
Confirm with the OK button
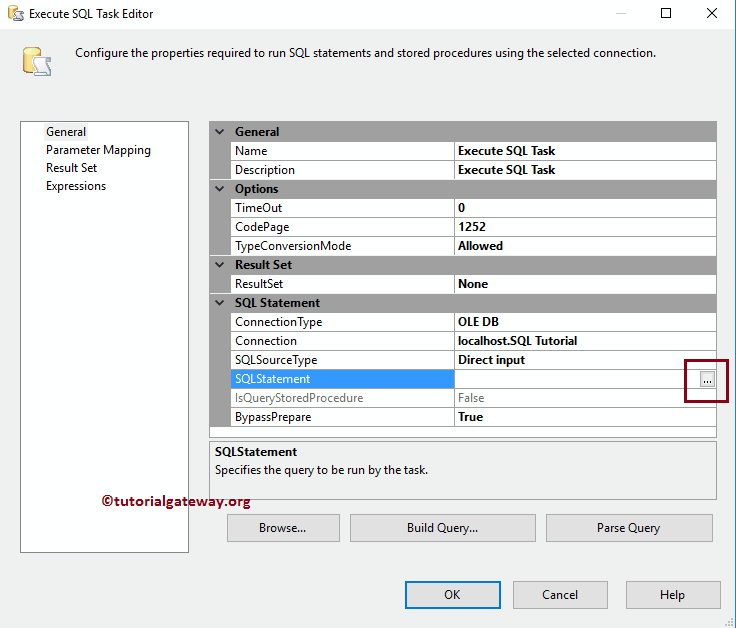[x=452, y=595]
